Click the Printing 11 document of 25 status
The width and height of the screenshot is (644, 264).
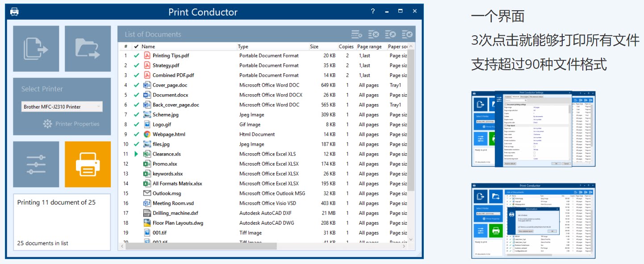[x=56, y=202]
